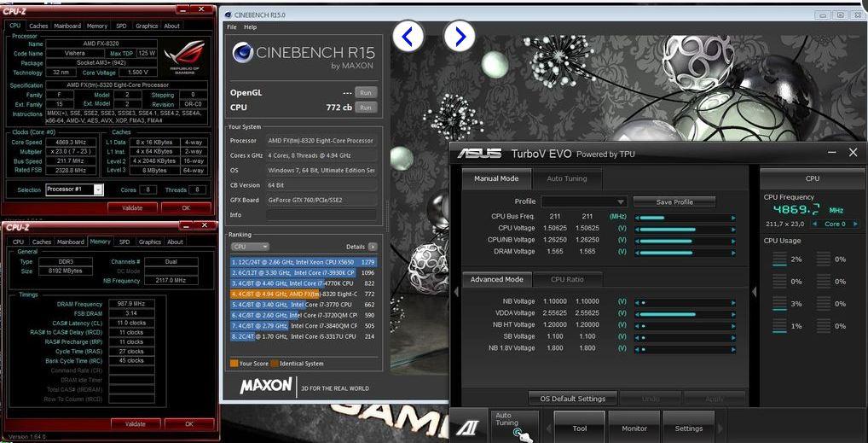Adjust the CPU Bus Freq. slider track

tap(685, 218)
